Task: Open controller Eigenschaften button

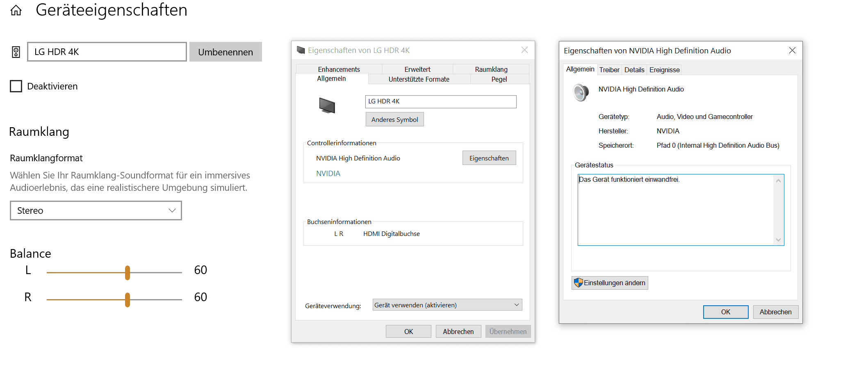Action: (x=489, y=158)
